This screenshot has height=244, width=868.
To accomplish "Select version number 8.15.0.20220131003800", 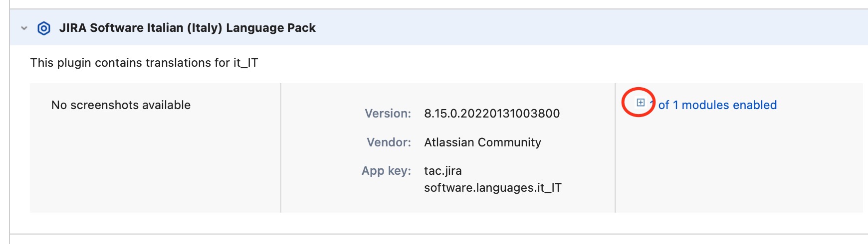I will point(492,114).
